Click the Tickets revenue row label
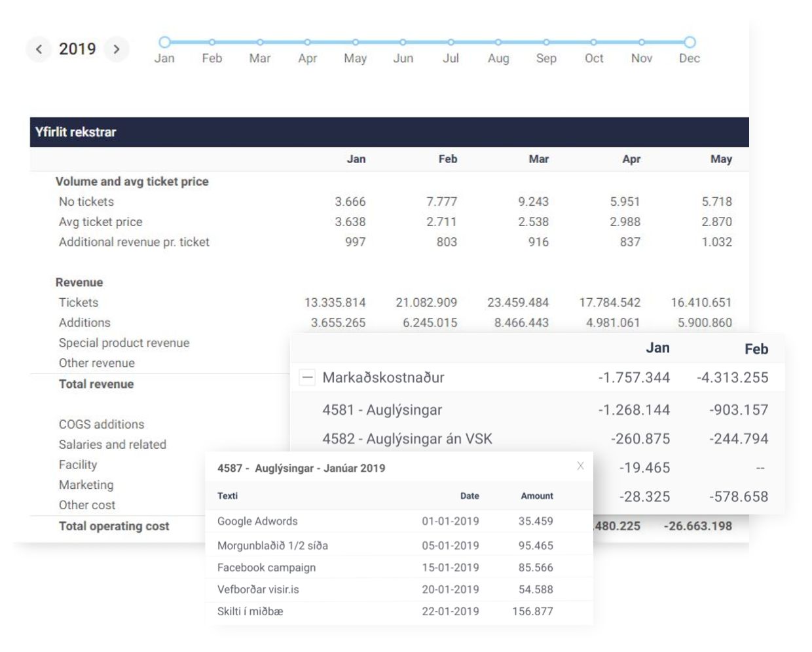The image size is (812, 652). pyautogui.click(x=79, y=303)
